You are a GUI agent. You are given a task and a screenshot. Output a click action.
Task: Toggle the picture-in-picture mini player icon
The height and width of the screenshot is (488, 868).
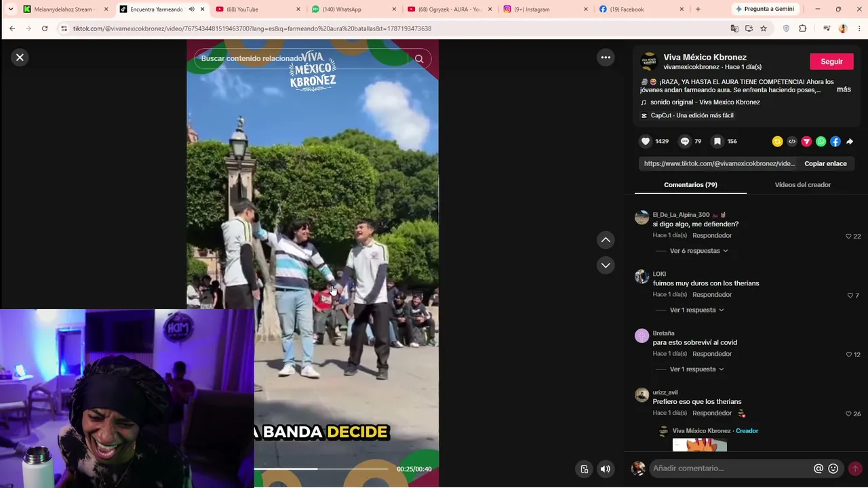584,469
